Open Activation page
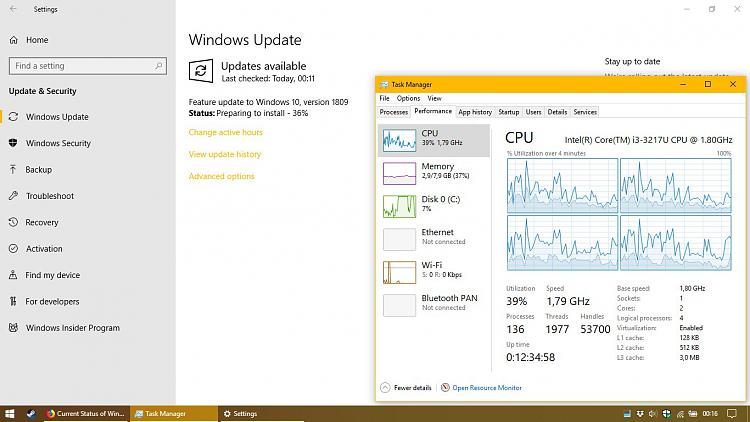The image size is (750, 422). tap(44, 249)
